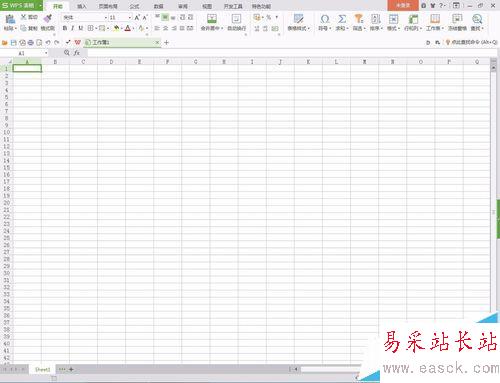500x383 pixels.
Task: Toggle top vertical alignment
Action: tap(157, 17)
